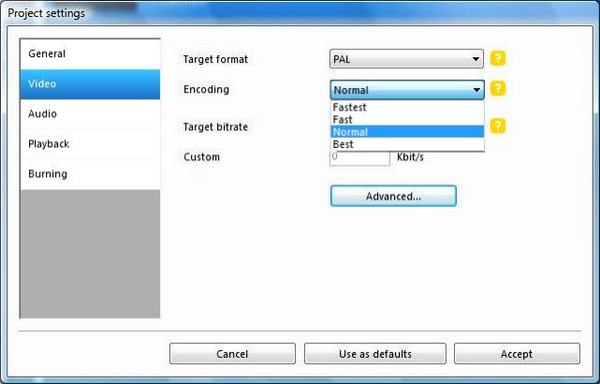Select the Video settings tab
The height and width of the screenshot is (384, 600).
pyautogui.click(x=90, y=84)
